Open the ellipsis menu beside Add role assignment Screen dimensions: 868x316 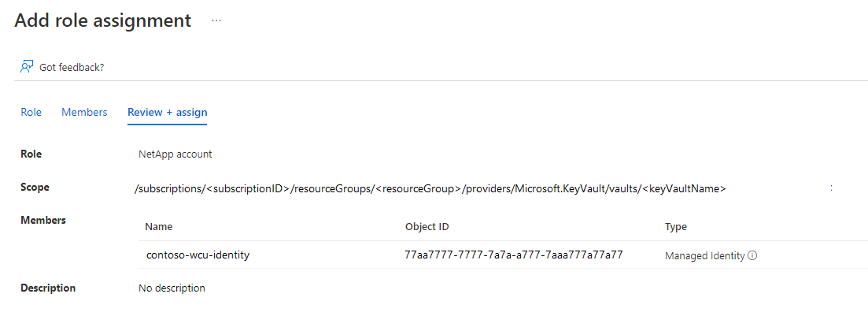(216, 20)
